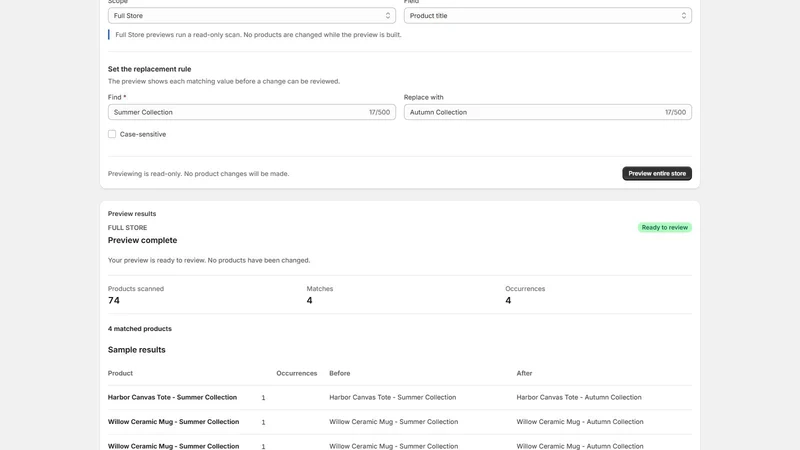Open the Scope dropdown showing Full Store
Image resolution: width=800 pixels, height=450 pixels.
pos(252,16)
